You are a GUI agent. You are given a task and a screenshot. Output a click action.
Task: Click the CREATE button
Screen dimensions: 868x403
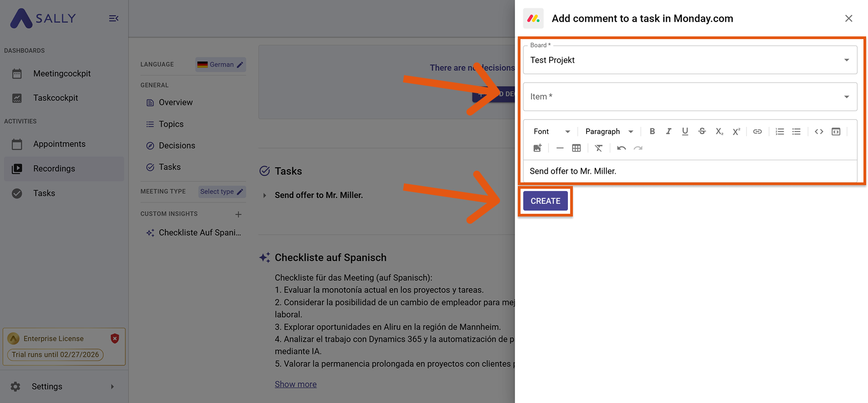point(545,201)
